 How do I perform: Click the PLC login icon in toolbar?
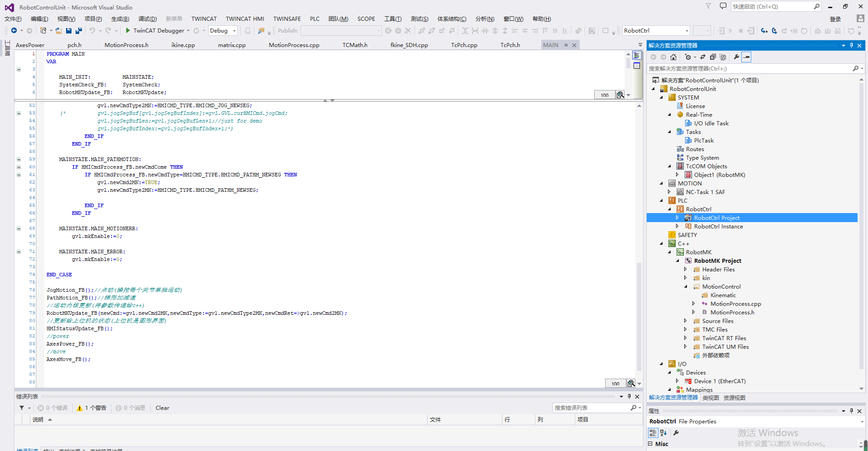click(x=721, y=31)
